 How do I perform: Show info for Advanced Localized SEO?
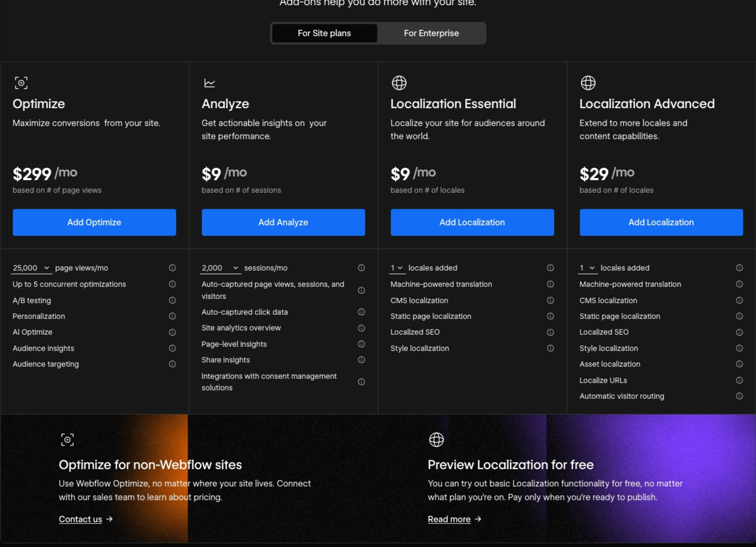click(739, 333)
